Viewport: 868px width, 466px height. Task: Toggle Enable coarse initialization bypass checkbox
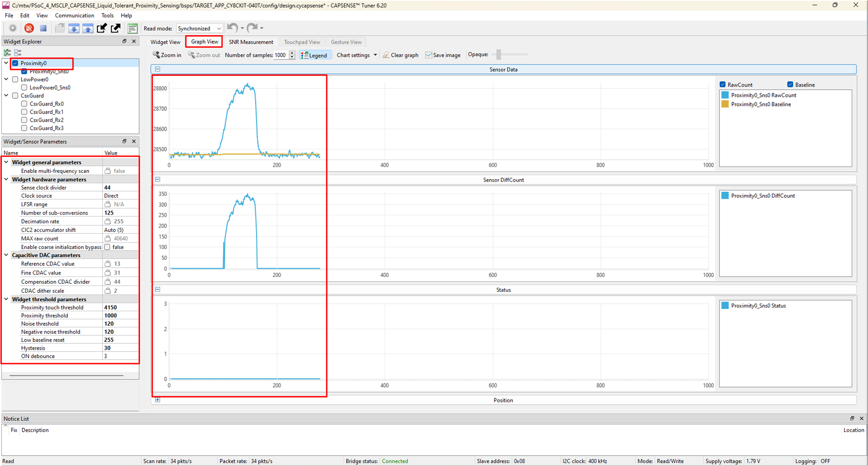pyautogui.click(x=107, y=247)
